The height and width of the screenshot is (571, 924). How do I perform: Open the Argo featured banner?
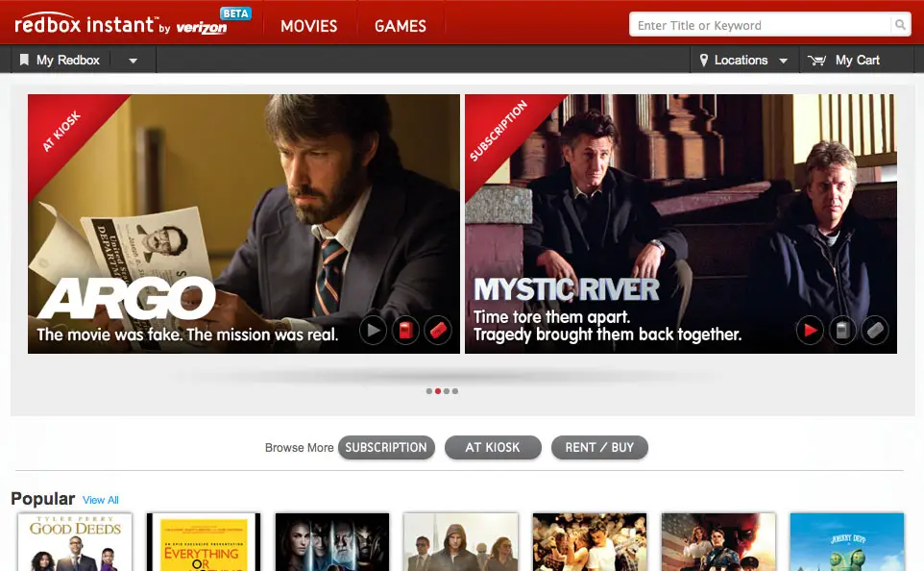point(244,224)
